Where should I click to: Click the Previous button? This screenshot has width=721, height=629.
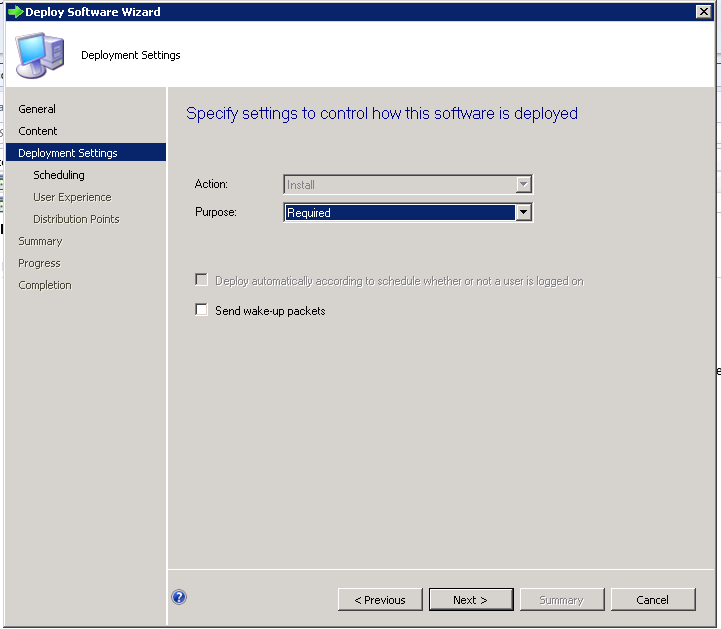click(x=380, y=600)
